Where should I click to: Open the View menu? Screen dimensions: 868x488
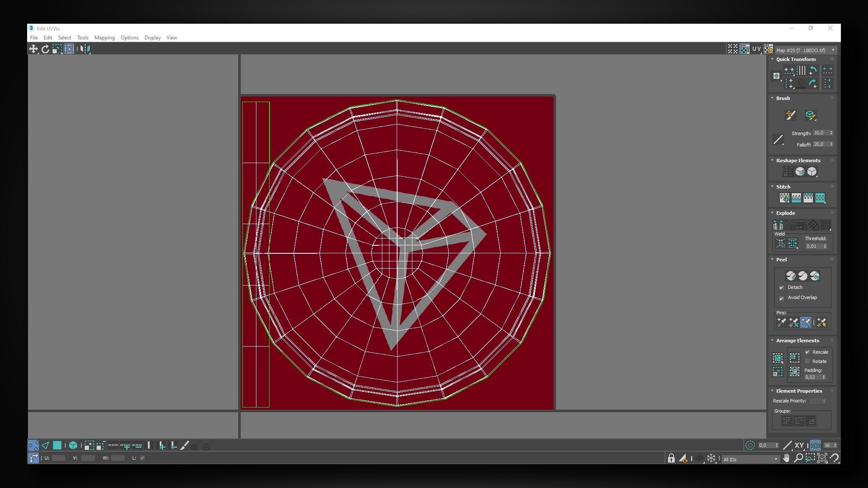pyautogui.click(x=172, y=38)
